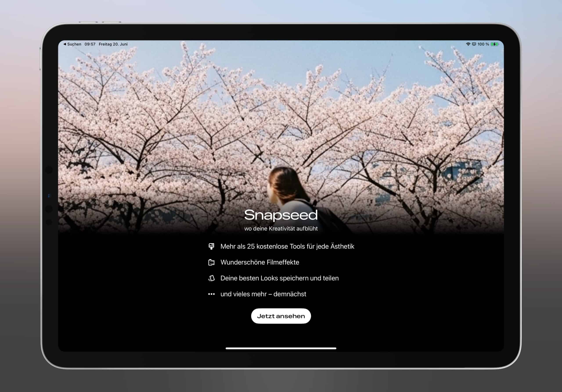Tap the Wi-Fi status icon
This screenshot has width=562, height=392.
[468, 44]
